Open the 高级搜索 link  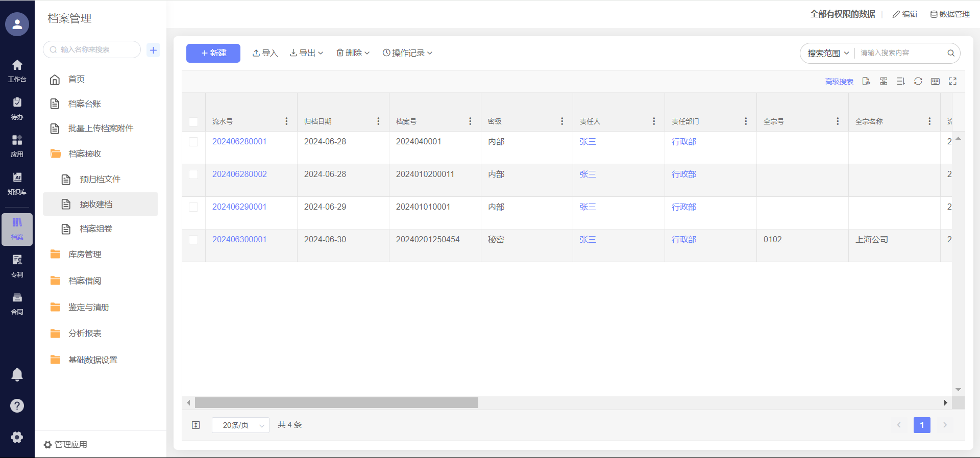coord(839,82)
